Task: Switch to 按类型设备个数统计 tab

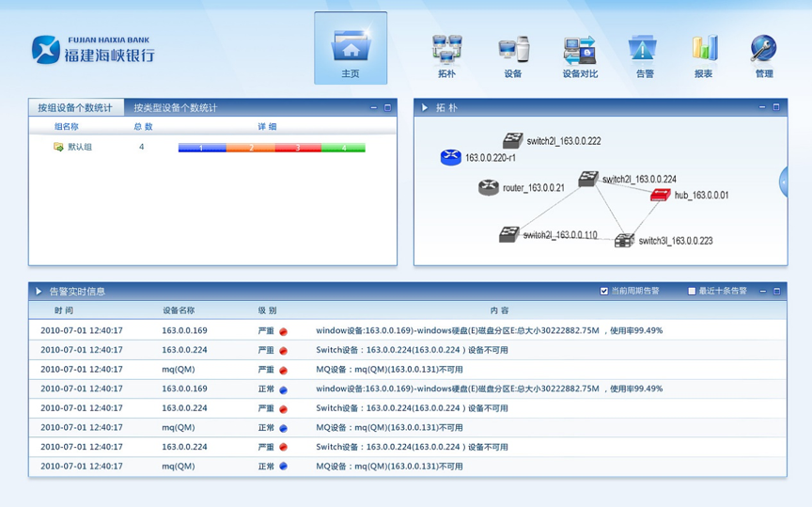Action: pos(175,108)
